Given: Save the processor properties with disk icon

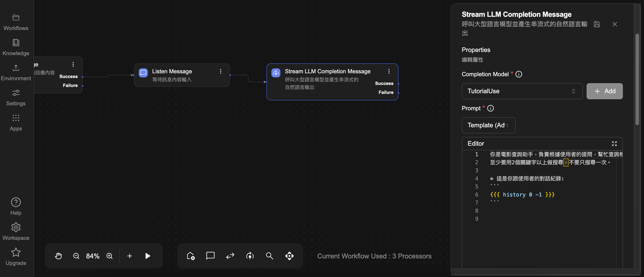Looking at the screenshot, I should 597,24.
